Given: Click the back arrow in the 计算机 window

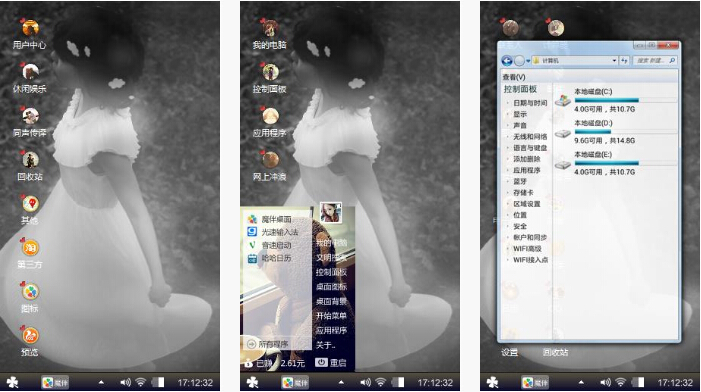Looking at the screenshot, I should [507, 60].
